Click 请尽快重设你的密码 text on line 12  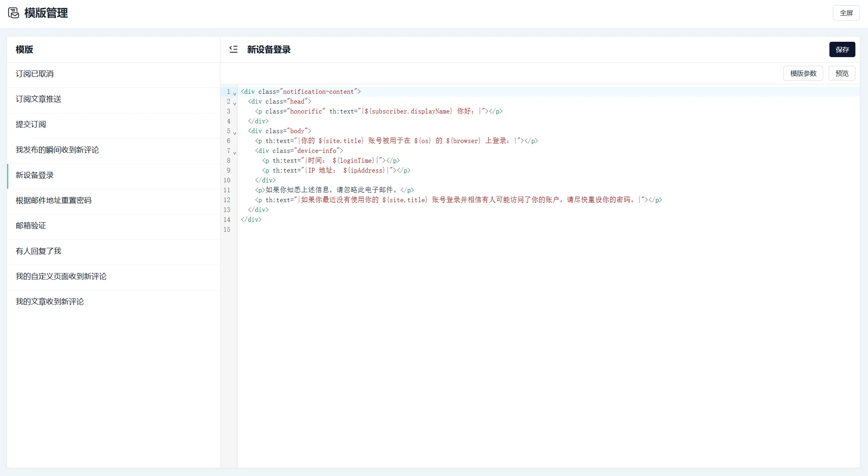pos(598,200)
